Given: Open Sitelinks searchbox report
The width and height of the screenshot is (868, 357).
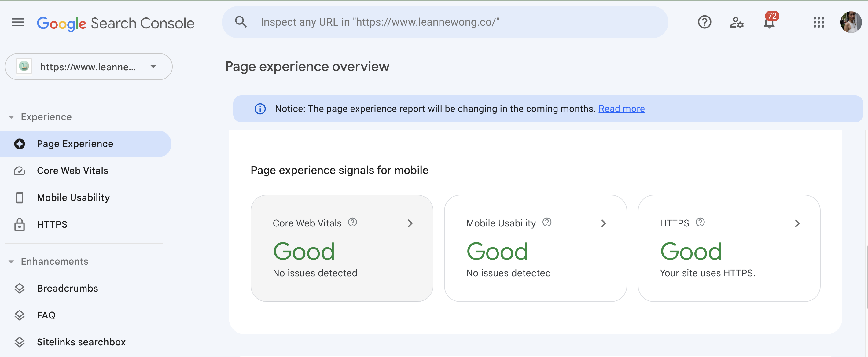Looking at the screenshot, I should [x=86, y=342].
